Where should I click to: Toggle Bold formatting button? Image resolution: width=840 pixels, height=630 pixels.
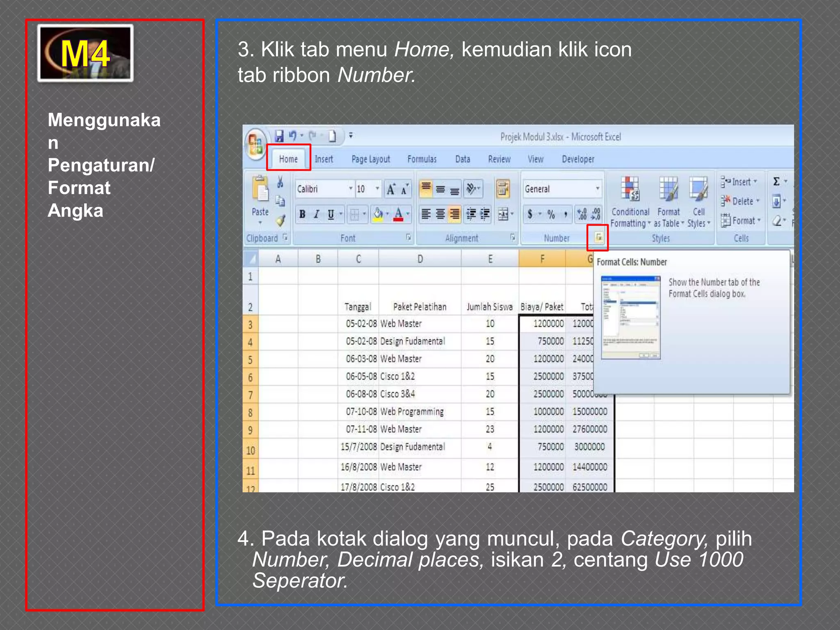coord(302,214)
